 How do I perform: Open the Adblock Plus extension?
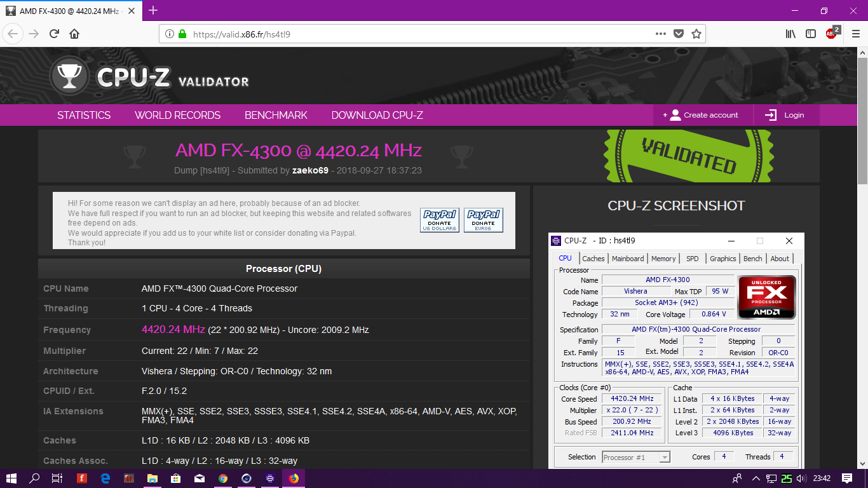pos(832,33)
